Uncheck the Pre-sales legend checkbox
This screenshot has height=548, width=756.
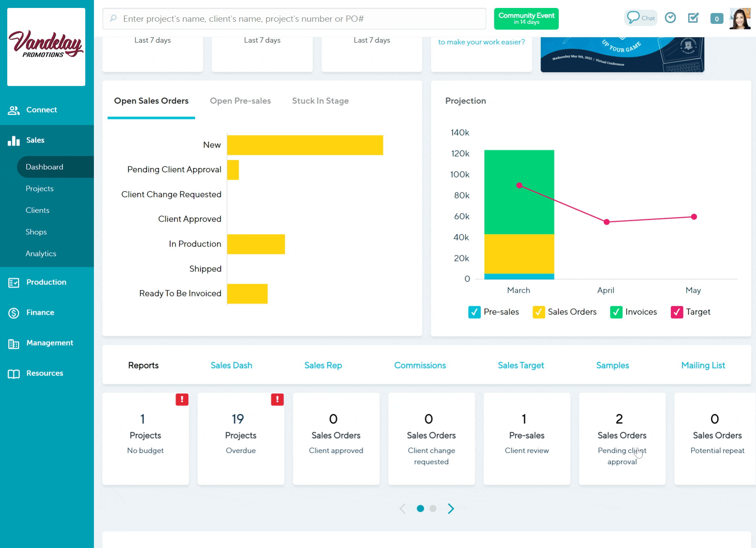pos(474,312)
